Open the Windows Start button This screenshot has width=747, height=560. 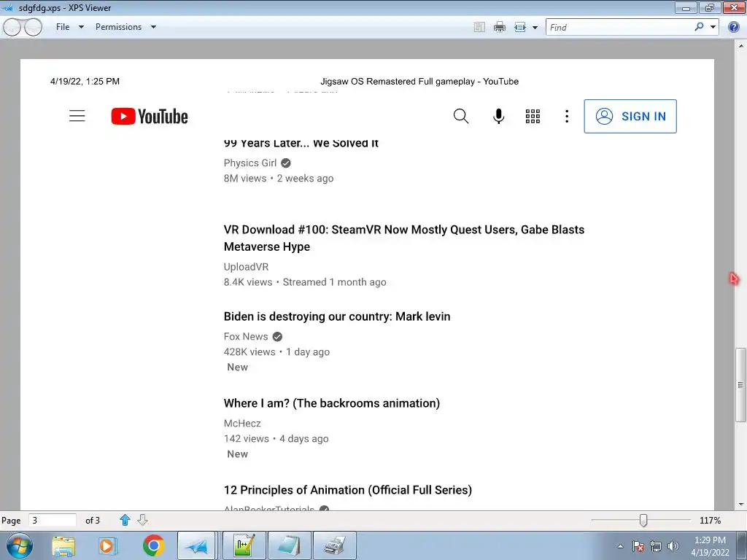tap(20, 545)
